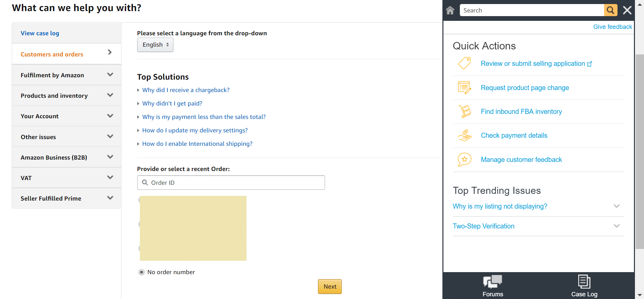The height and width of the screenshot is (299, 644).
Task: Click the home icon in help panel
Action: pyautogui.click(x=450, y=10)
